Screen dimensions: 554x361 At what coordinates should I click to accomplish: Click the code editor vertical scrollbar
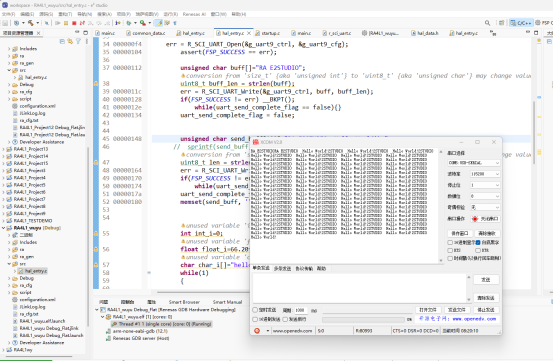pos(534,132)
